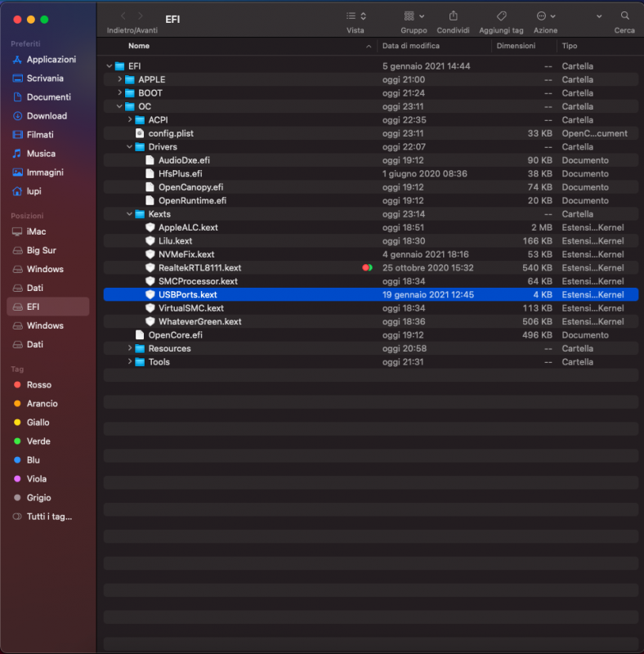Open Download in the sidebar

click(48, 116)
